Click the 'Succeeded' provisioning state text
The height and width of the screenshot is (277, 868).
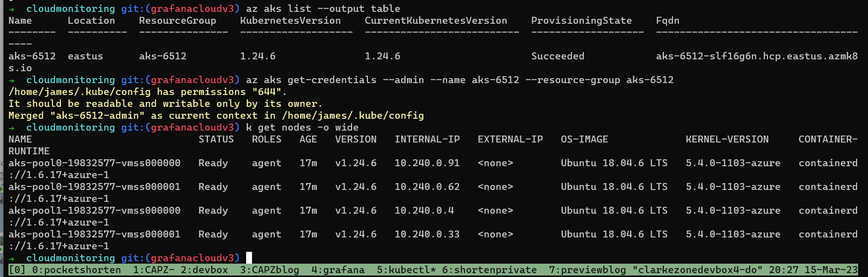[x=558, y=56]
